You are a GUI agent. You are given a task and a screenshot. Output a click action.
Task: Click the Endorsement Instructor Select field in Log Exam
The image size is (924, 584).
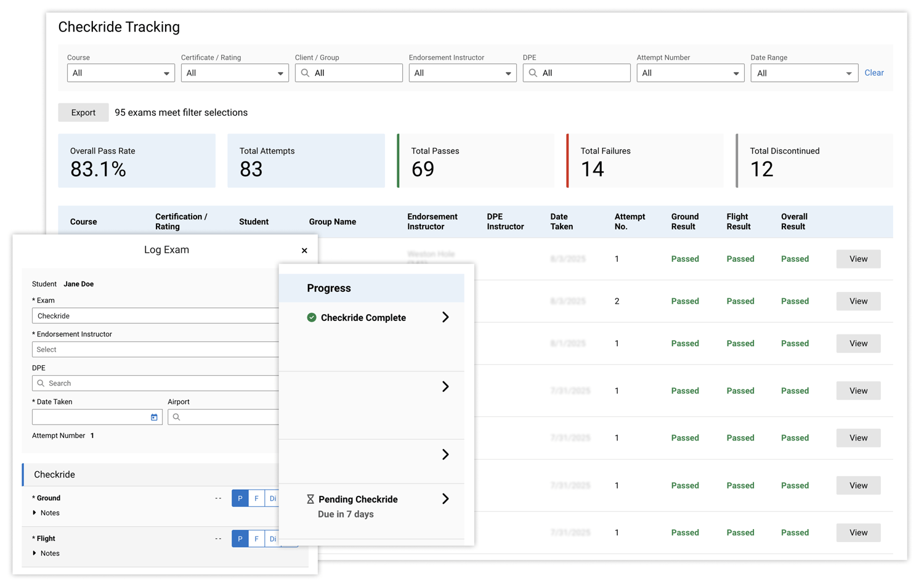point(155,349)
